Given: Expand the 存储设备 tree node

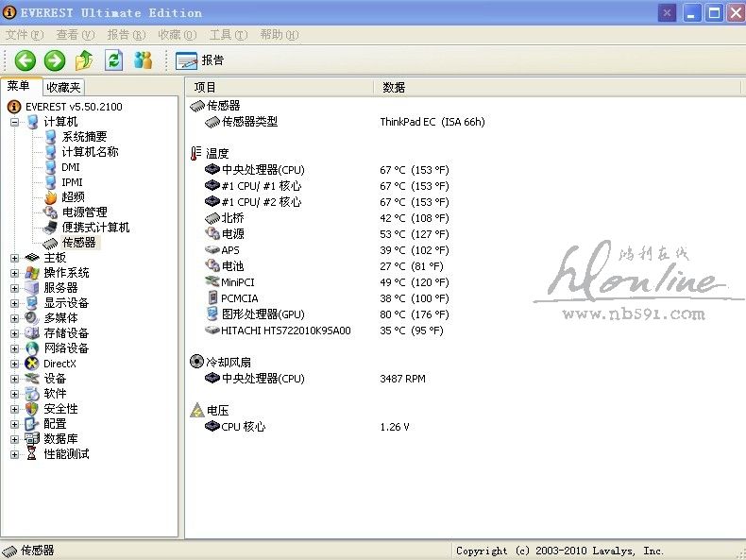Looking at the screenshot, I should 15,333.
